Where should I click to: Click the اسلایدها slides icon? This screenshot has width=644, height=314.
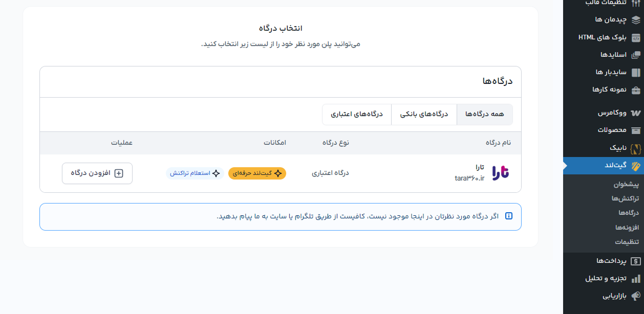click(636, 55)
